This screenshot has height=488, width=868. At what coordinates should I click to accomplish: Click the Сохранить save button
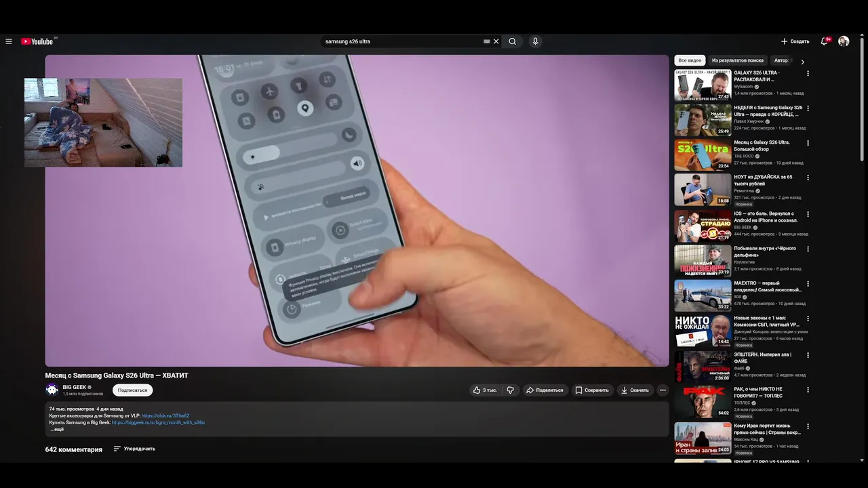[x=592, y=390]
